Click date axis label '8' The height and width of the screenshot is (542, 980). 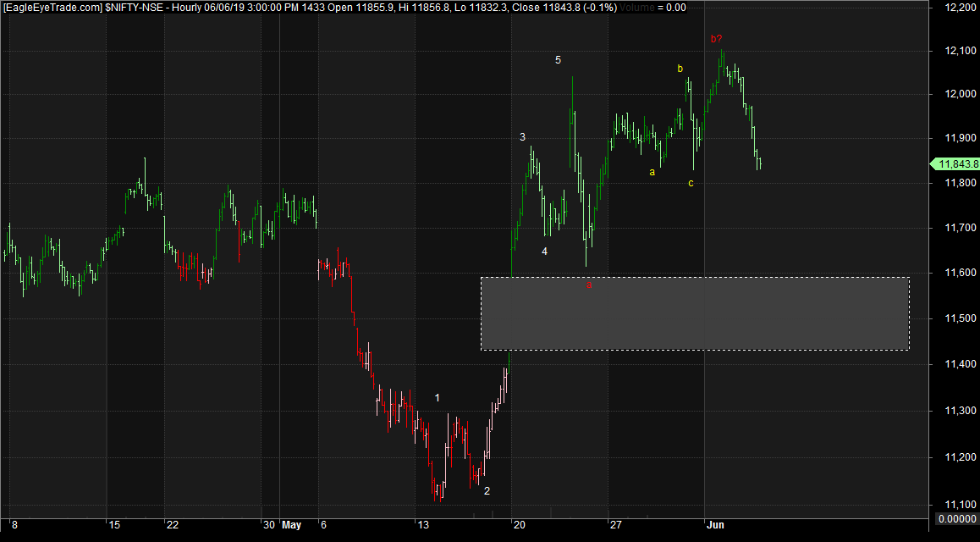point(14,525)
